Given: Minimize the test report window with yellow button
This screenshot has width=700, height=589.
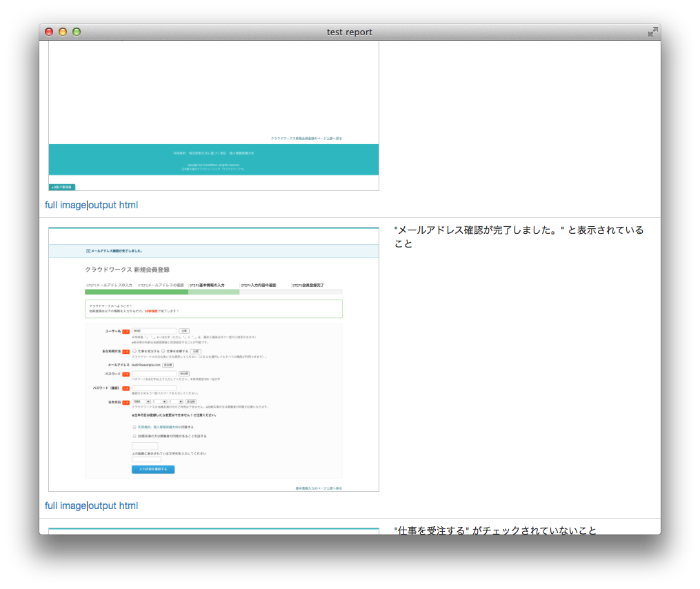Looking at the screenshot, I should [x=63, y=32].
